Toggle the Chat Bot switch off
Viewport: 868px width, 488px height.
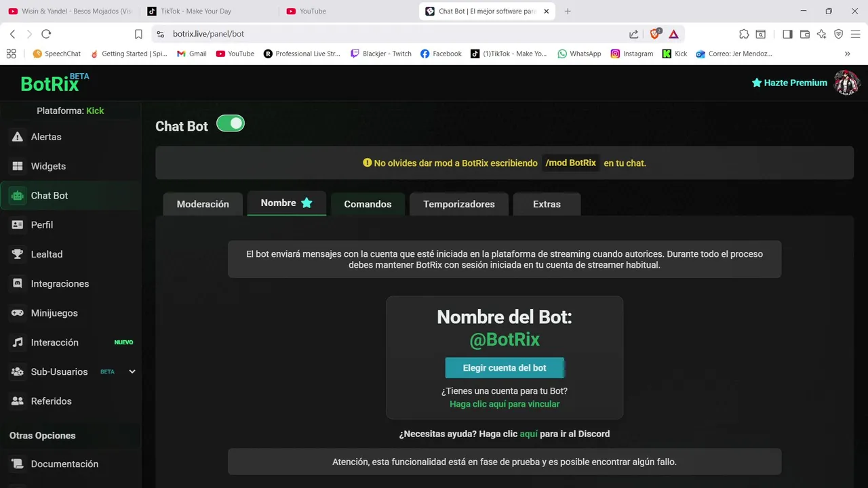tap(231, 123)
